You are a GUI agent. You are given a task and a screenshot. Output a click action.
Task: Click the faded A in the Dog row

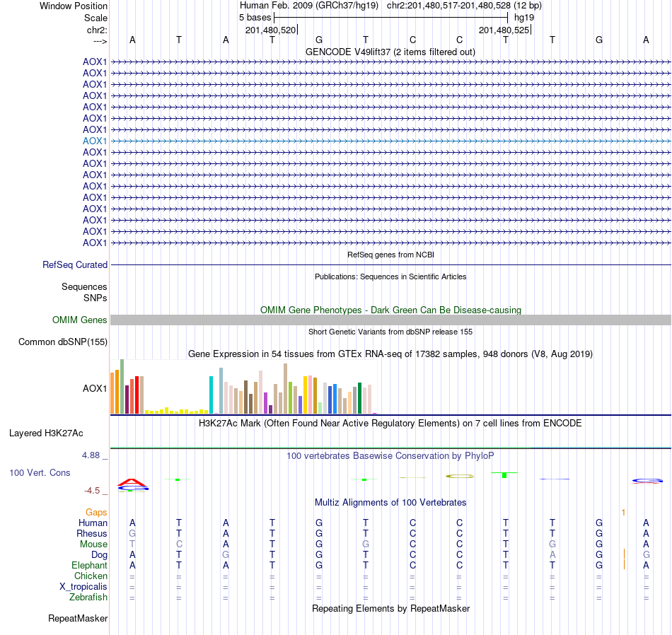click(552, 555)
